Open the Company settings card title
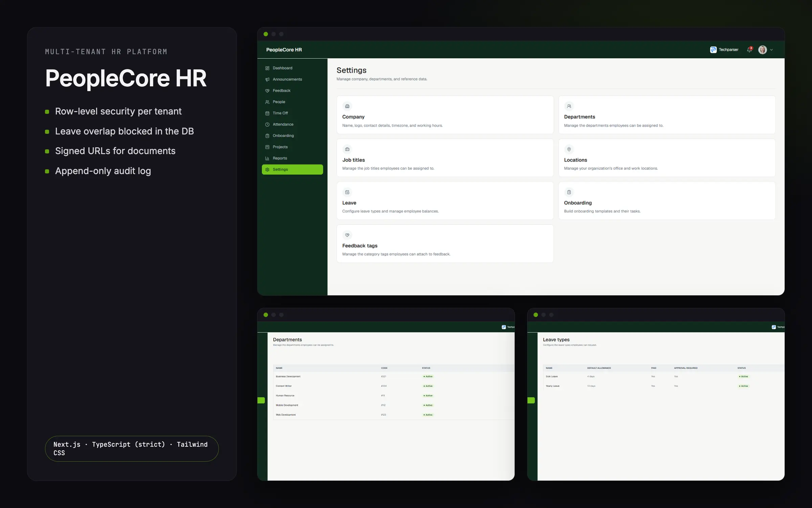Viewport: 812px width, 508px height. click(353, 117)
